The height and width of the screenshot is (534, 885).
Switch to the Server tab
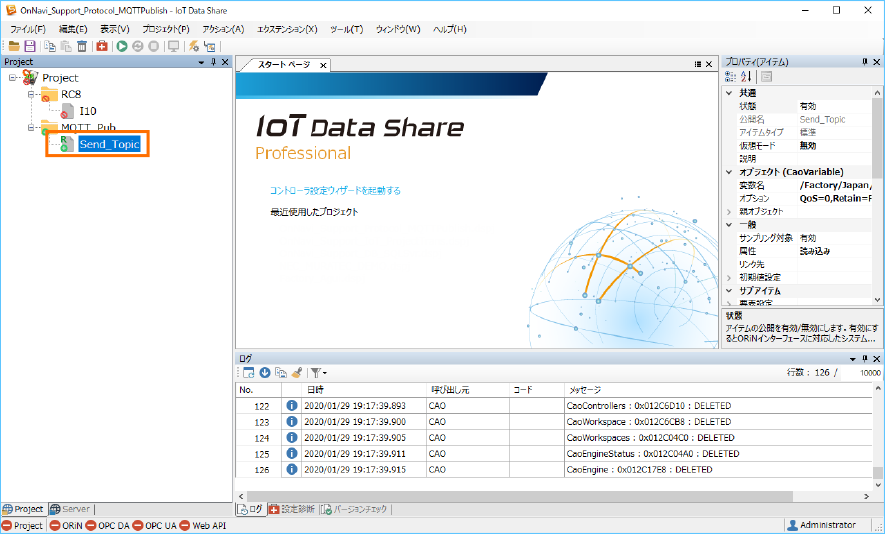pyautogui.click(x=71, y=509)
